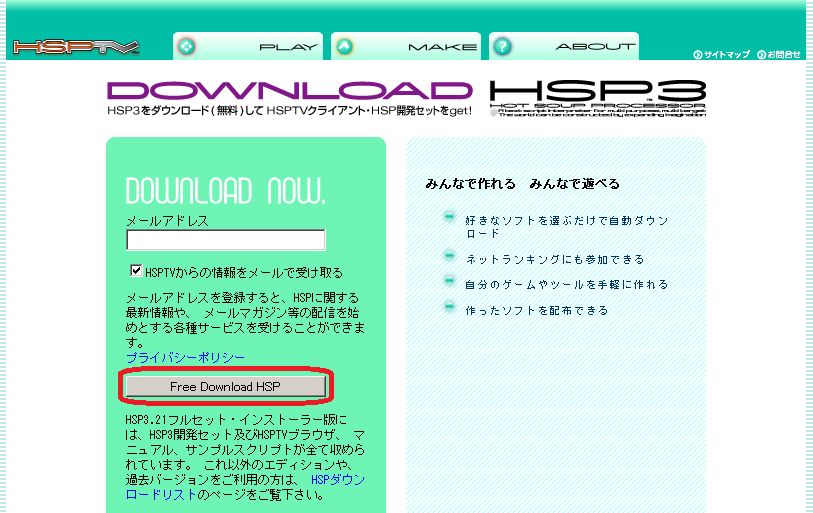813x513 pixels.
Task: Select the 好きなソフトを選ぶだけで自動ダウンロード item
Action: point(566,226)
